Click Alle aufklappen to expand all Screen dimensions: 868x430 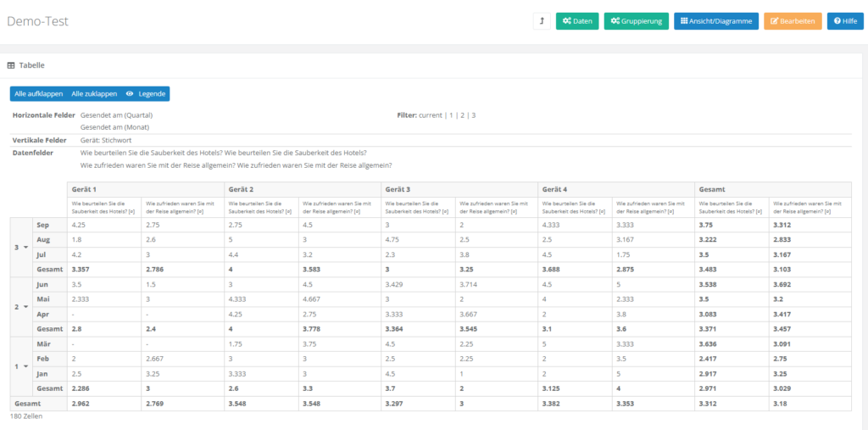tap(38, 94)
